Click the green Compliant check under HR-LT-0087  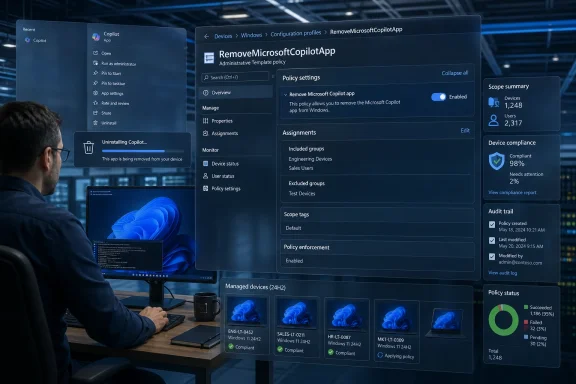(331, 352)
